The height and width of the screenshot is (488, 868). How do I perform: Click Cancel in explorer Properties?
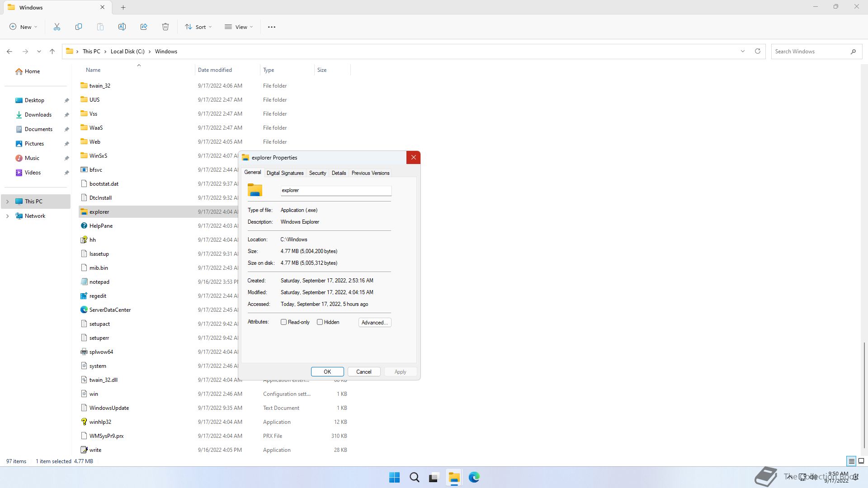(x=364, y=372)
